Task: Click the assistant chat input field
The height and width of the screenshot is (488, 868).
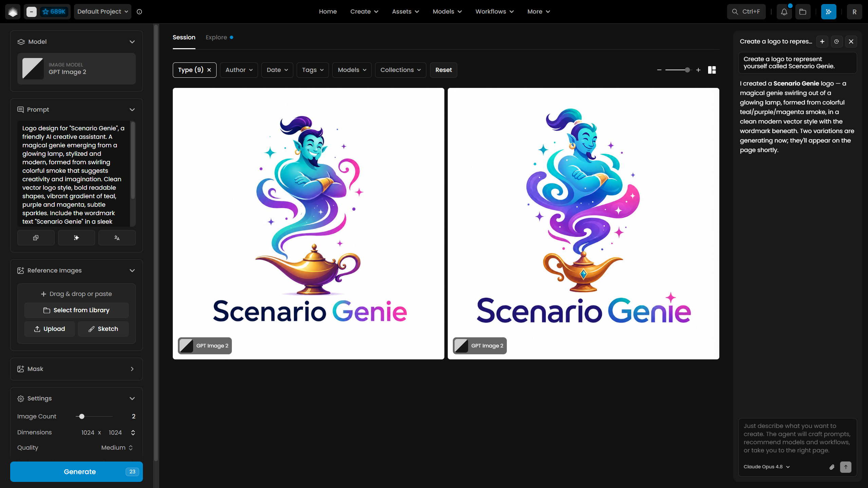Action: [x=797, y=438]
